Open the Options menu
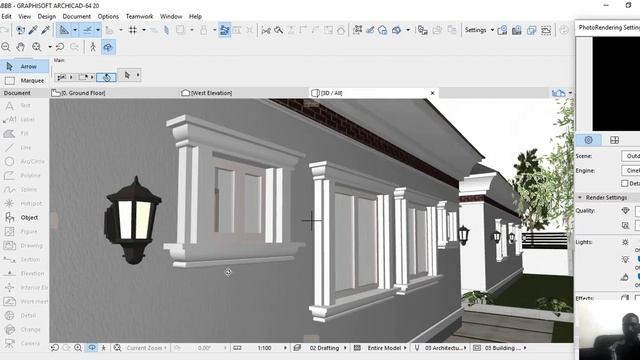This screenshot has height=360, width=640. click(108, 16)
